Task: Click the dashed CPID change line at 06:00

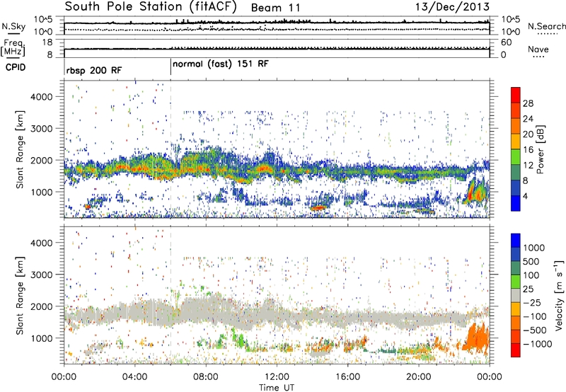Action: (x=171, y=148)
